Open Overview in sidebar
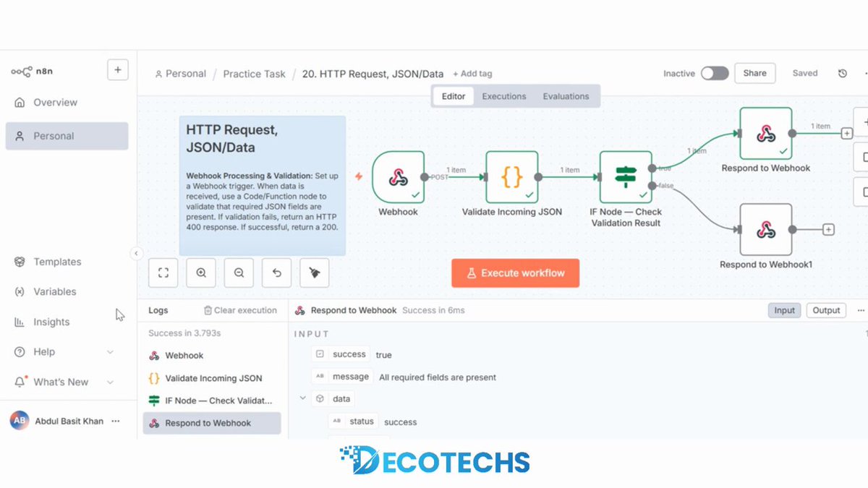The image size is (868, 488). tap(55, 103)
